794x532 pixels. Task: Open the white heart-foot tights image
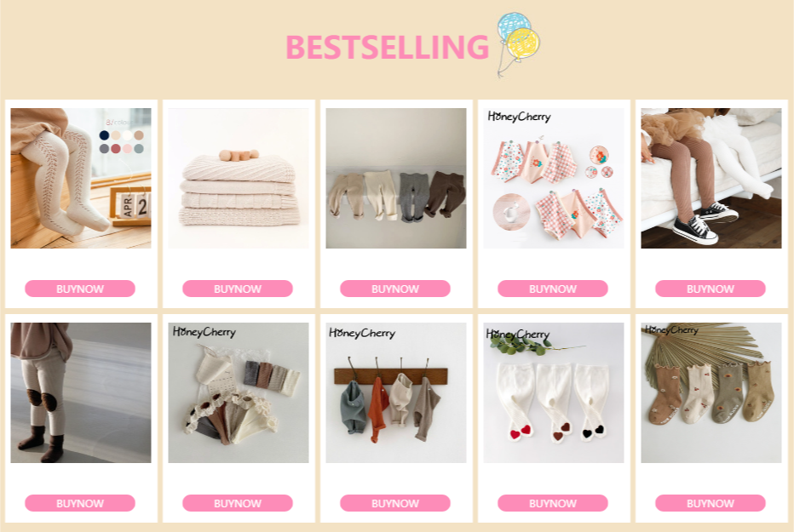click(554, 392)
